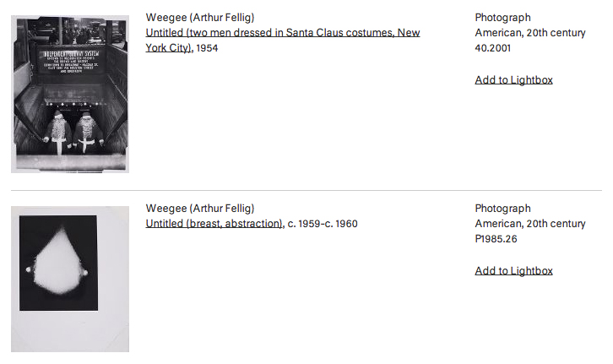Screen dimensions: 613x364
Task: Open the 'Untitled (two men dressed in Santa Claus costumes' link
Action: [x=282, y=33]
